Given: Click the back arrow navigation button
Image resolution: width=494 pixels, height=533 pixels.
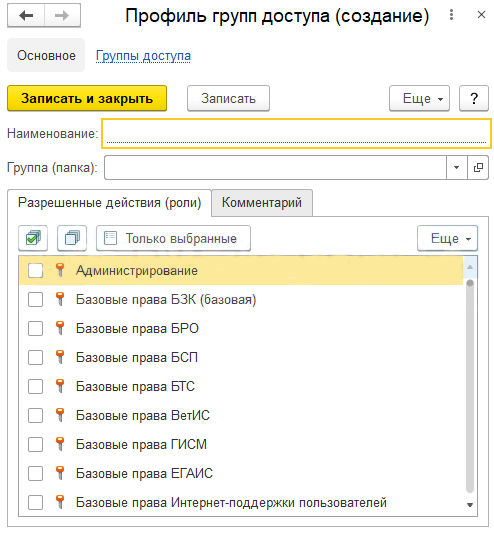Looking at the screenshot, I should tap(26, 15).
